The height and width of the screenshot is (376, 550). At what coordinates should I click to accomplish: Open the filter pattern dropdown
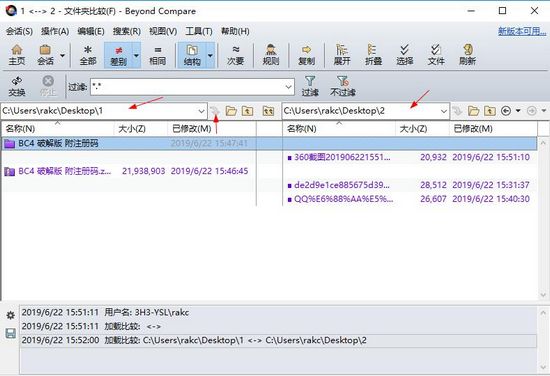(x=289, y=87)
